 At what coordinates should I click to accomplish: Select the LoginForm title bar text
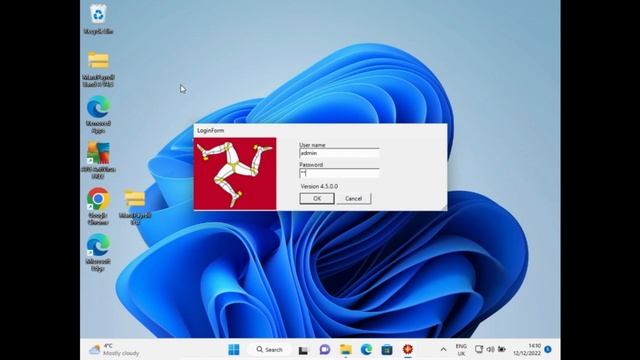(211, 131)
